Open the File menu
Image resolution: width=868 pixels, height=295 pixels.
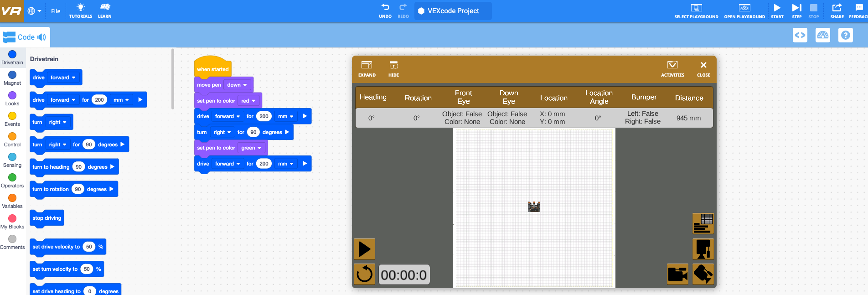[x=56, y=11]
